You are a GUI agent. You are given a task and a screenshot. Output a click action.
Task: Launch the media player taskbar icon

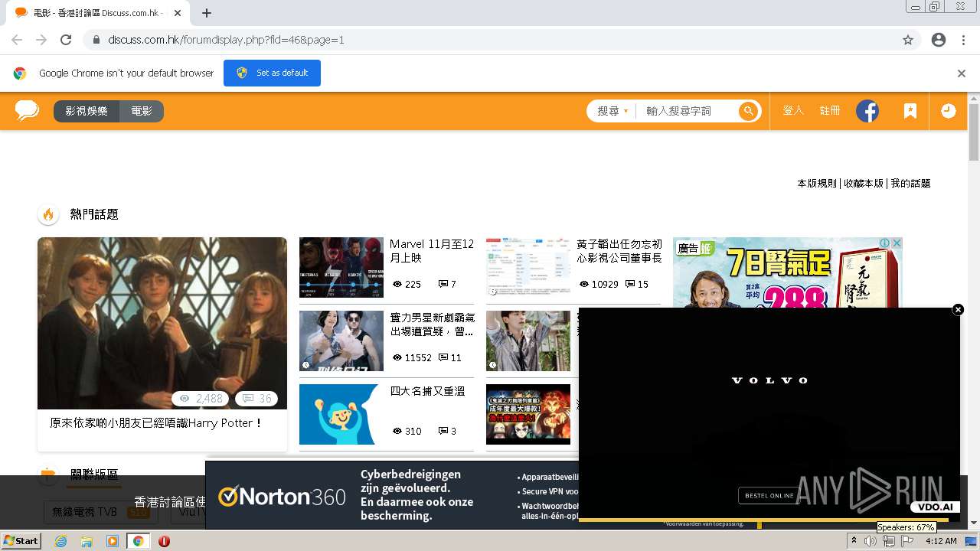113,541
